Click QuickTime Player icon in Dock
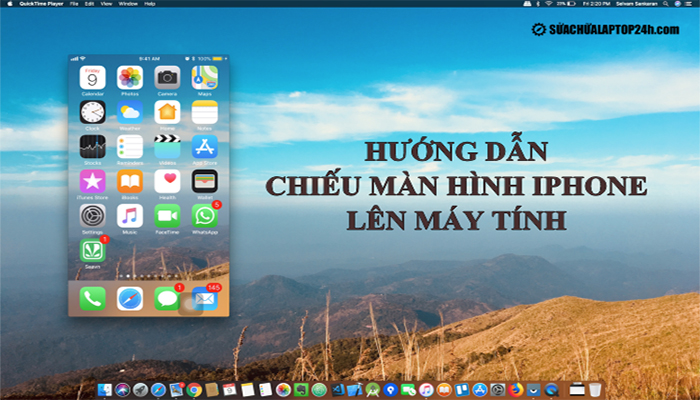 point(551,390)
